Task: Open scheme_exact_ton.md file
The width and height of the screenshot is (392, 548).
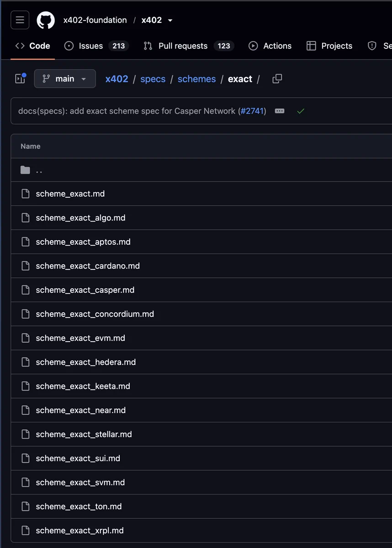Action: click(79, 506)
